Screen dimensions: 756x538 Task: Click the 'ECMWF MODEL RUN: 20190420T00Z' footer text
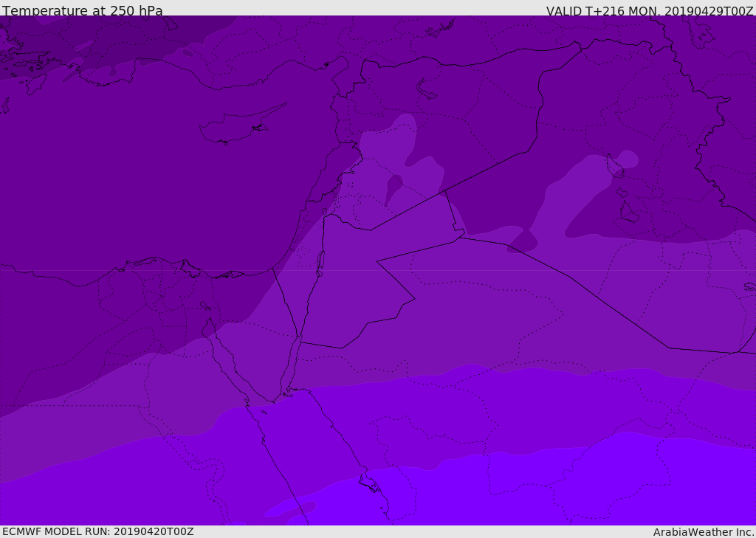click(x=98, y=531)
